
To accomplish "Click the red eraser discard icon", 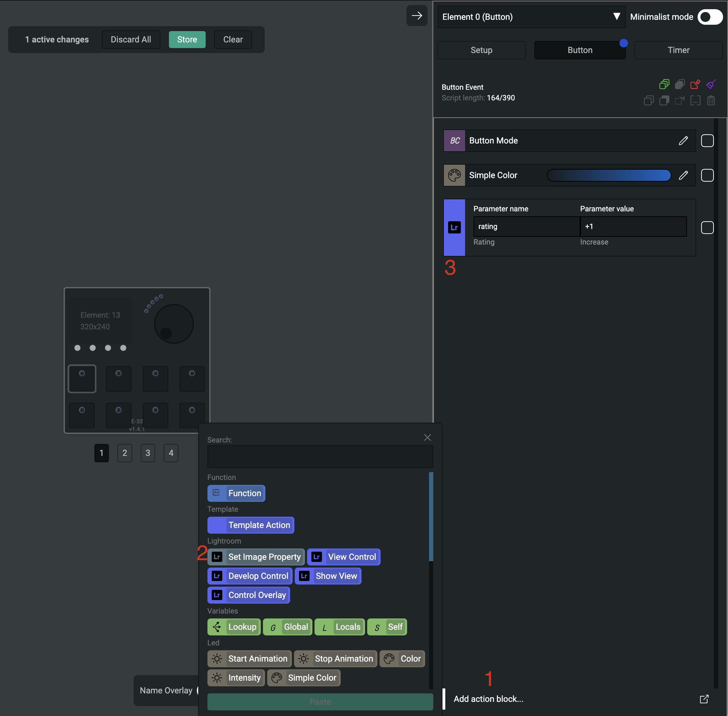I will tap(695, 84).
